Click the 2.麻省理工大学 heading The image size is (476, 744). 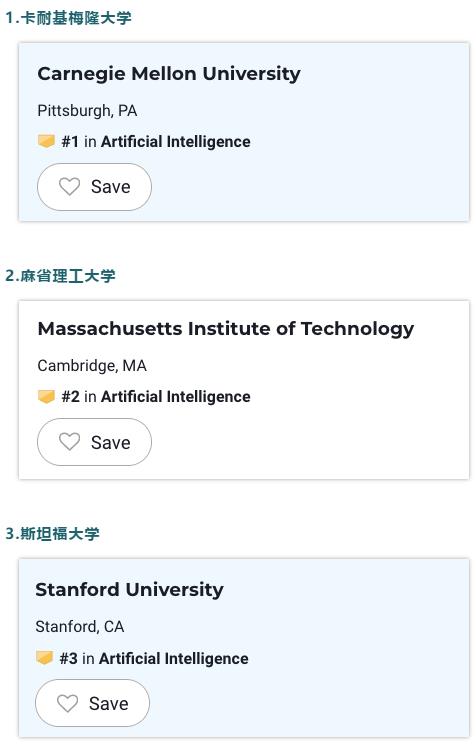tap(60, 276)
